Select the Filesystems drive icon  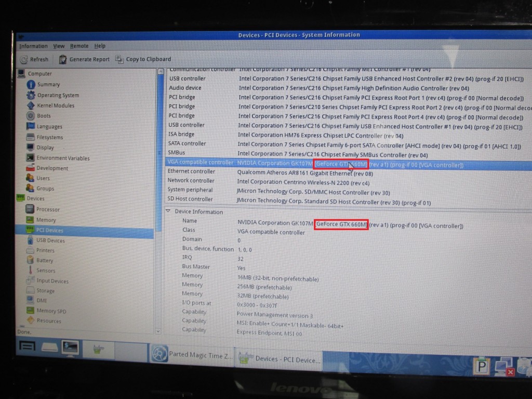[x=31, y=137]
